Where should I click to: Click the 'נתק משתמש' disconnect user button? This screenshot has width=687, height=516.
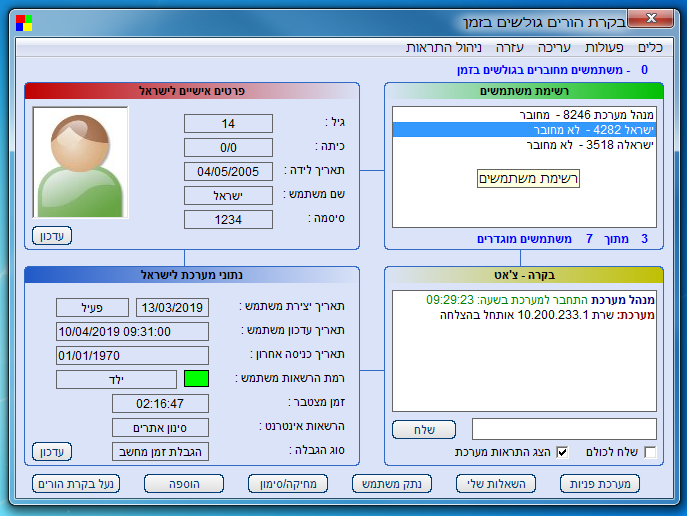coord(392,485)
